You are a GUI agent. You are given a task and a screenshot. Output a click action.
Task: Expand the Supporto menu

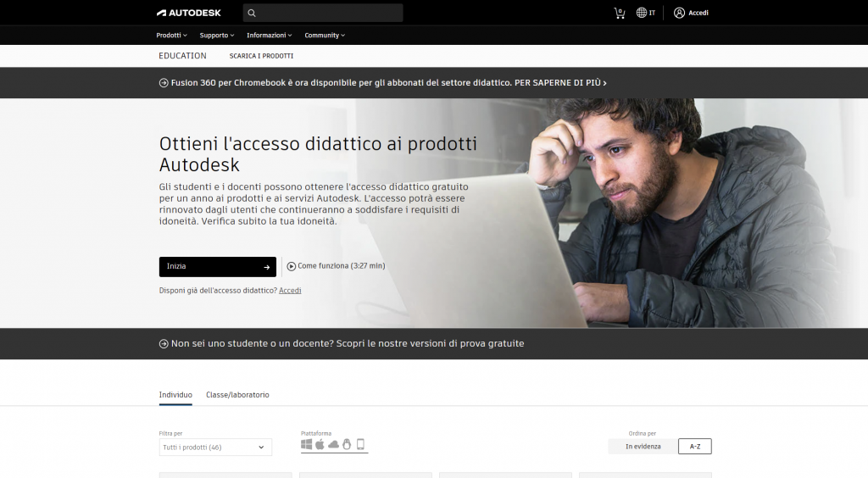click(x=217, y=36)
